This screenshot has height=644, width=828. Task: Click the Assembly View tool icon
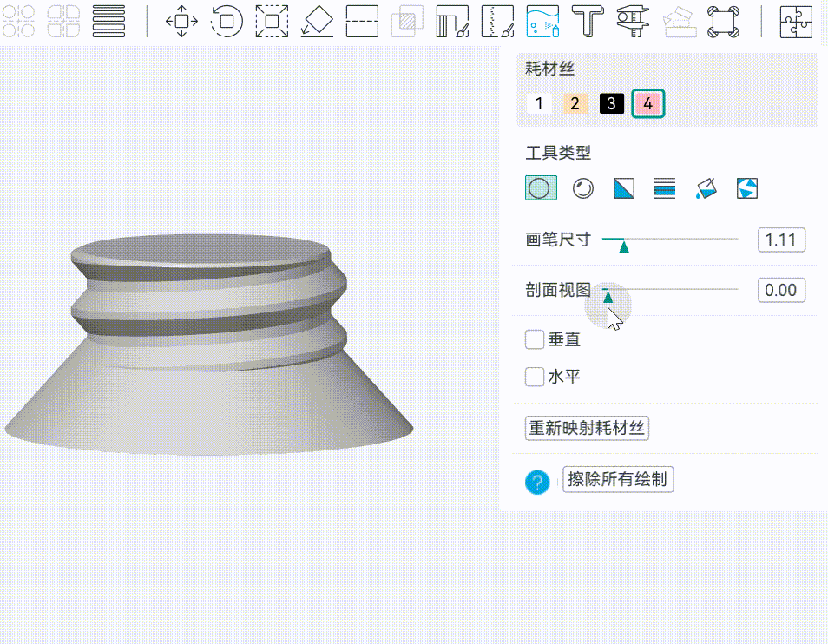point(679,21)
